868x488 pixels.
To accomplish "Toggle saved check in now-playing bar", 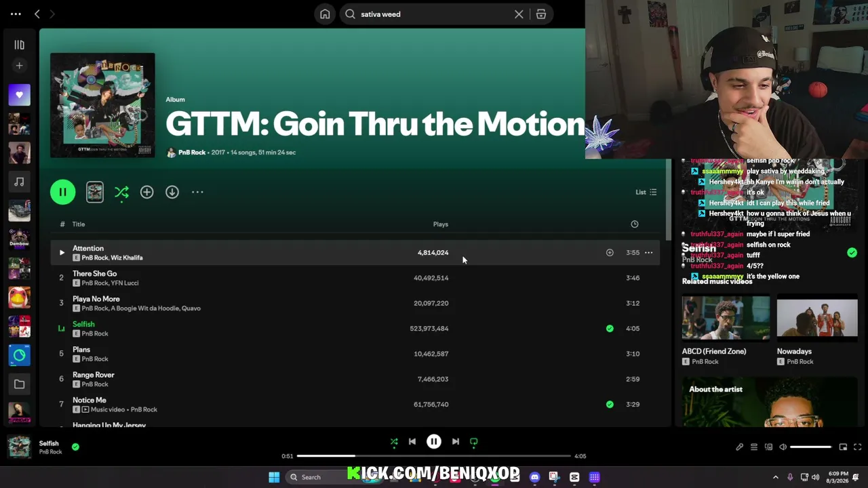I will (75, 447).
